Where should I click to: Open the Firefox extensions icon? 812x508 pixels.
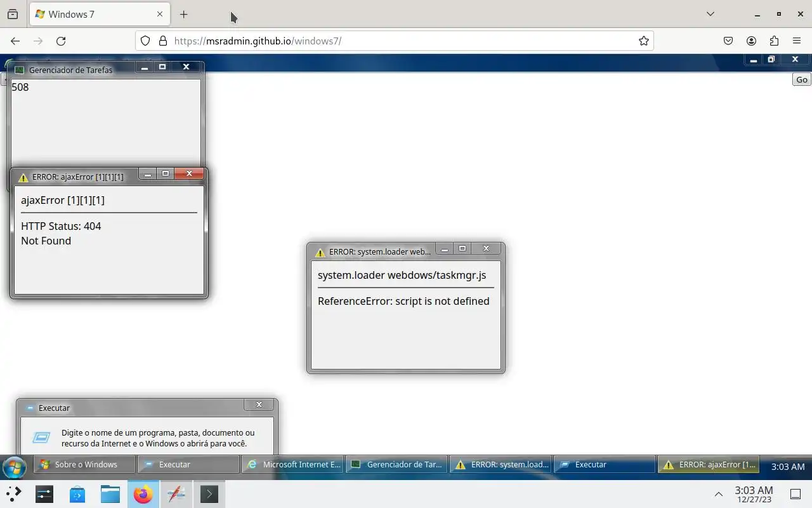[774, 41]
